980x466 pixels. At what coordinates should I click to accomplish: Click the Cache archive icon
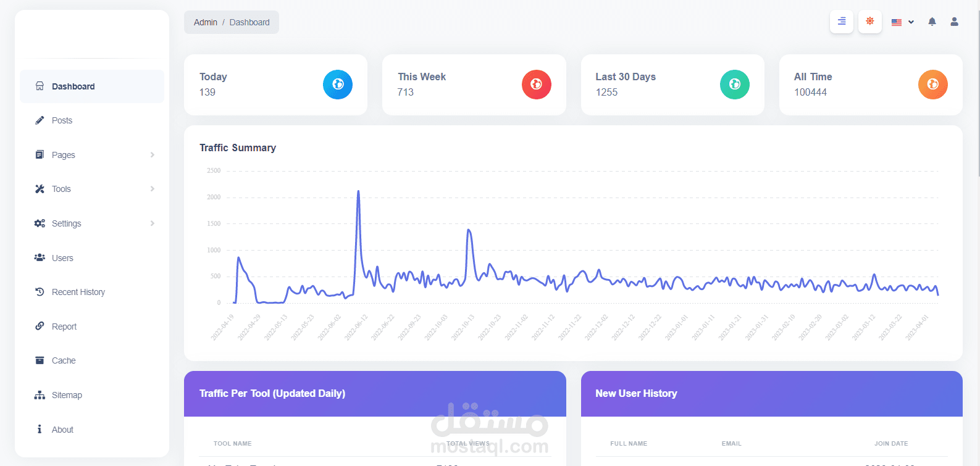click(40, 360)
